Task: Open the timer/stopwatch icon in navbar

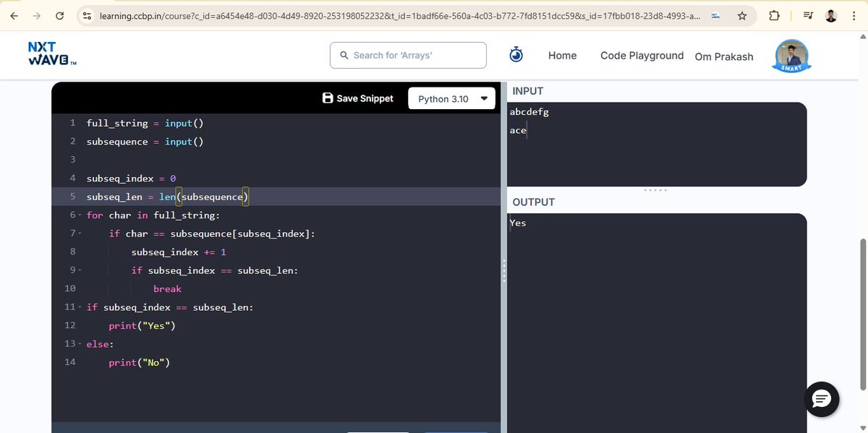Action: (516, 54)
